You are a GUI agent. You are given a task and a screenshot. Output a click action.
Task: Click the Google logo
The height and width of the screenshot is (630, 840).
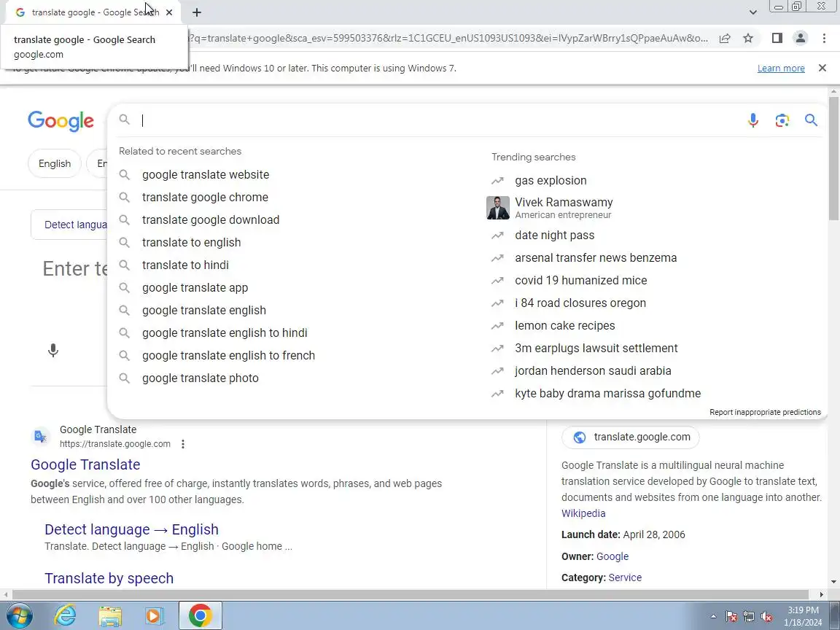[x=61, y=121]
